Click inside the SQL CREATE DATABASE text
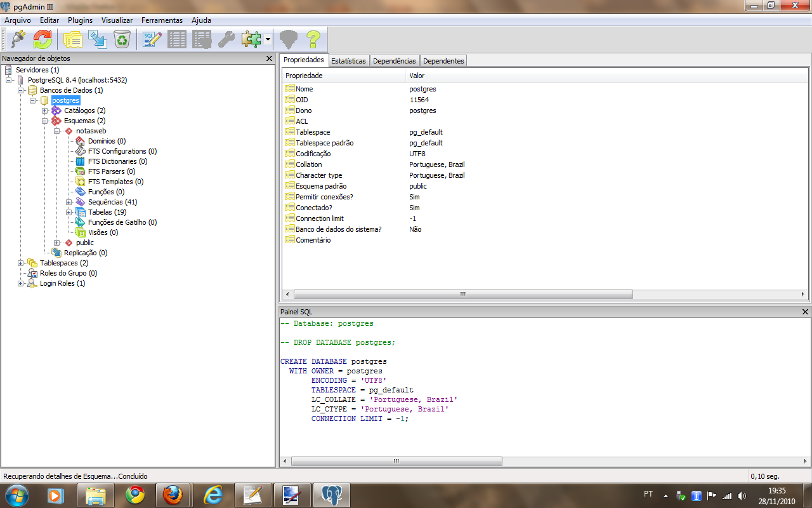 (334, 361)
